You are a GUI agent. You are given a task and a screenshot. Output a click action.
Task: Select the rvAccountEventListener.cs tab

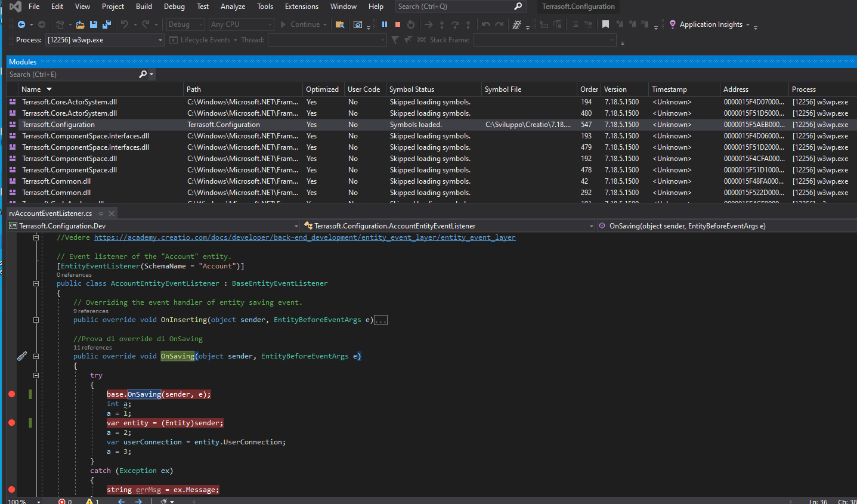point(51,214)
